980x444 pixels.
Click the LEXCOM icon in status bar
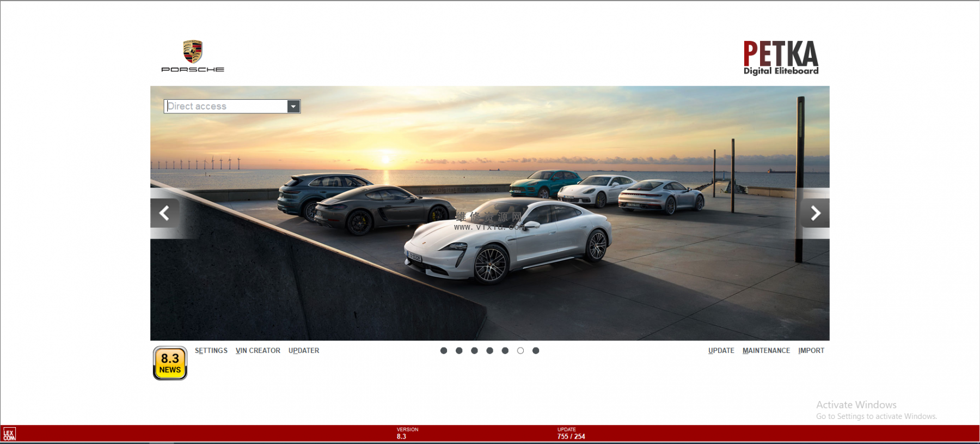tap(9, 434)
